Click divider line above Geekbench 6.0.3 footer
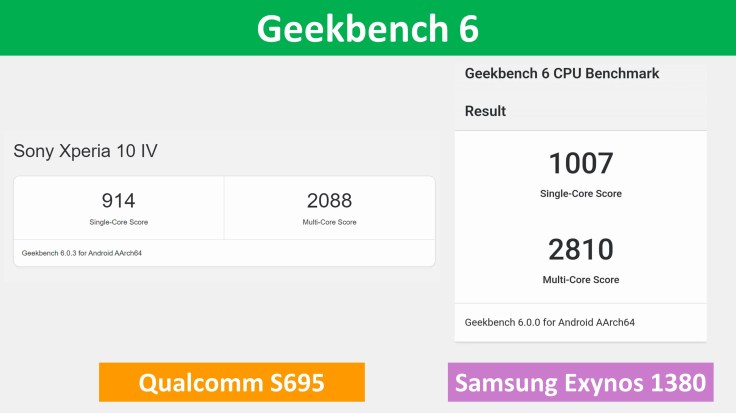The height and width of the screenshot is (413, 736). [x=224, y=240]
